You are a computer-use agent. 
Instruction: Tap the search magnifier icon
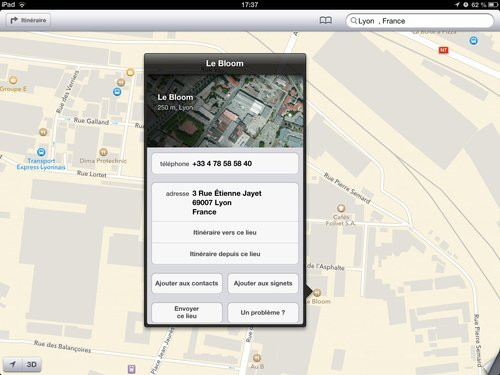pos(353,21)
